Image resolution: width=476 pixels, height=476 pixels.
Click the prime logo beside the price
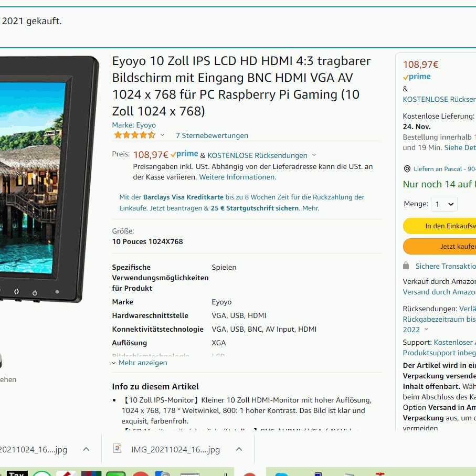click(184, 154)
